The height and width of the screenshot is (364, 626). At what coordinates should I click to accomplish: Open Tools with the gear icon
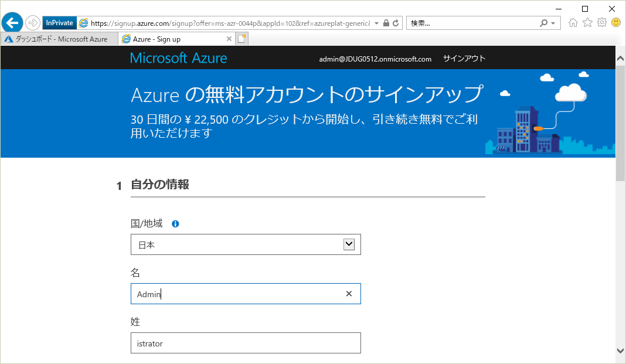601,23
